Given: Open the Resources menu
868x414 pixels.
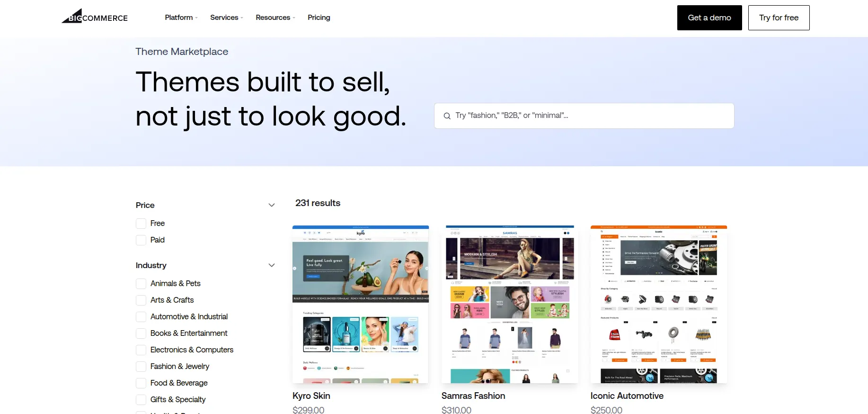Looking at the screenshot, I should pos(275,18).
